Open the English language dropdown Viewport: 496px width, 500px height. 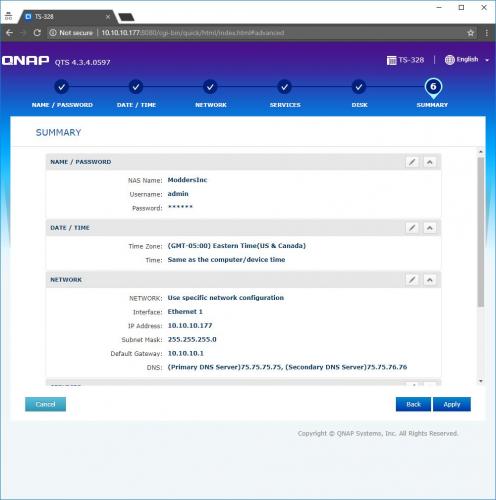[467, 60]
